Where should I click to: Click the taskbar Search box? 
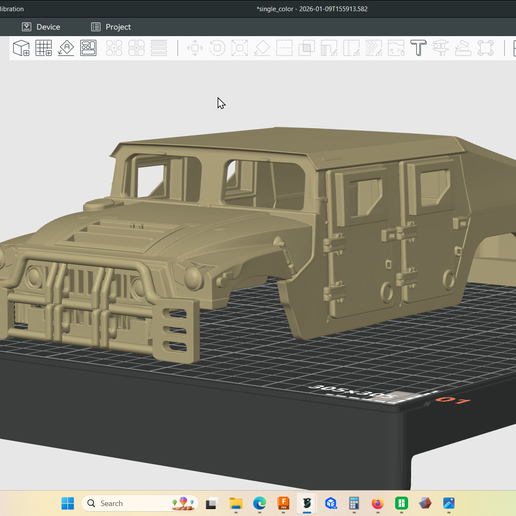tap(140, 503)
